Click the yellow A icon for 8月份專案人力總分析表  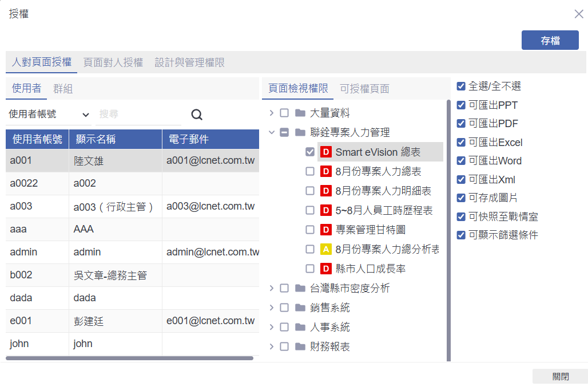pos(326,249)
